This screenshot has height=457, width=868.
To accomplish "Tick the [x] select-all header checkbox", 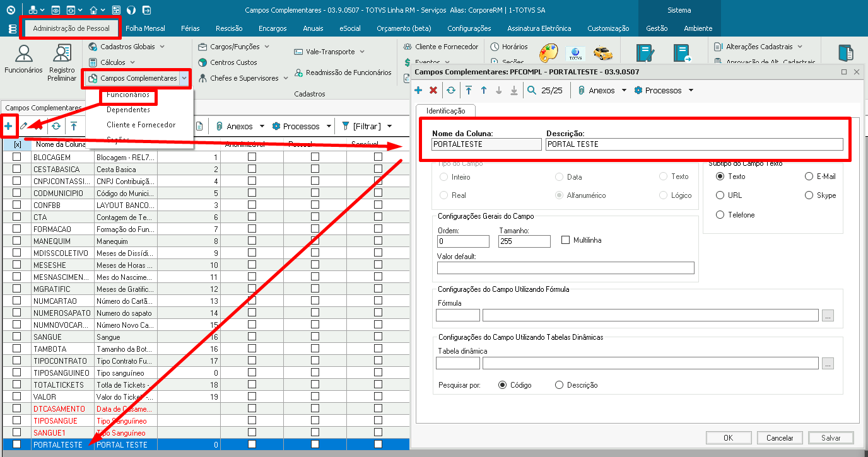I will (x=17, y=144).
